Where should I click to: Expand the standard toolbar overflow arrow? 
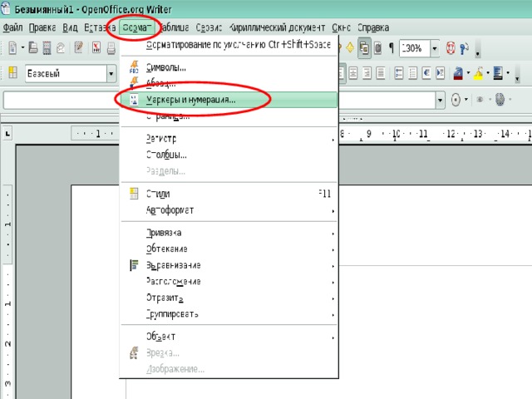[x=477, y=52]
